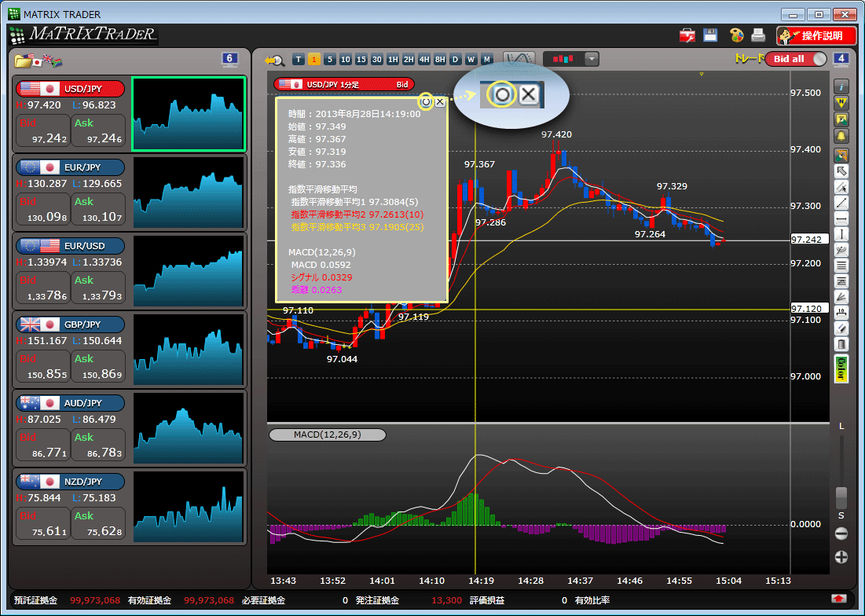
Task: Click the 発注証拠金 value 13,300
Action: [446, 600]
